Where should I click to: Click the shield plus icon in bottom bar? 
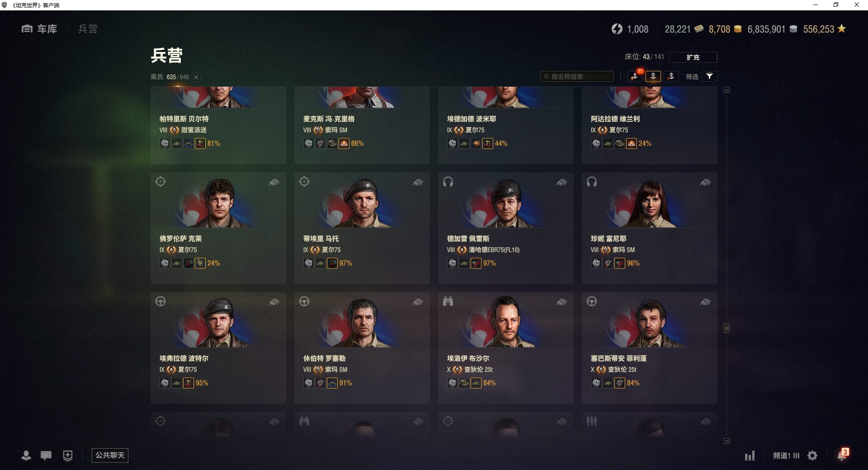(68, 456)
